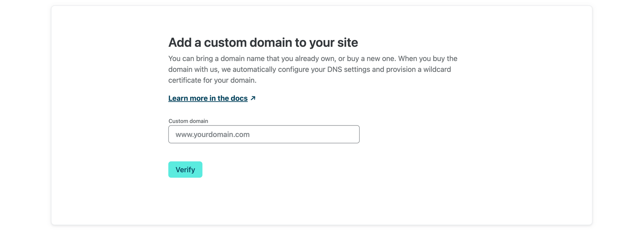Click the placeholder text in the input
The image size is (644, 231).
point(213,135)
